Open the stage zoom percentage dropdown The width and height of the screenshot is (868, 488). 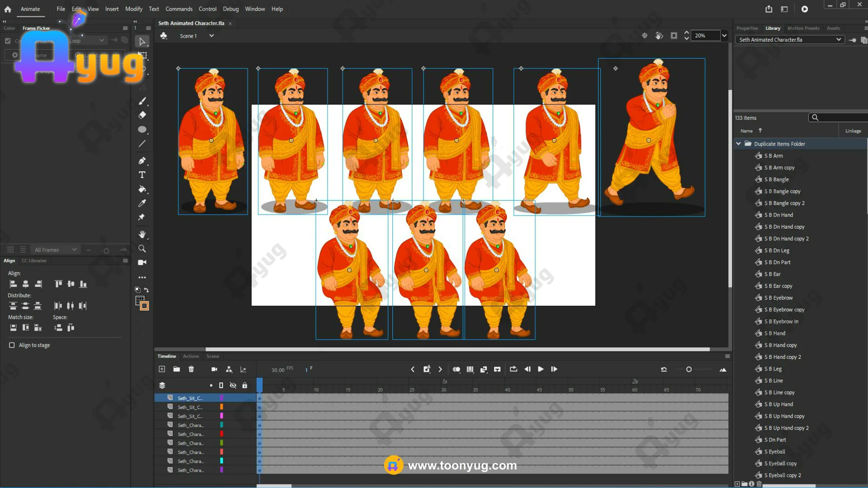click(x=724, y=36)
